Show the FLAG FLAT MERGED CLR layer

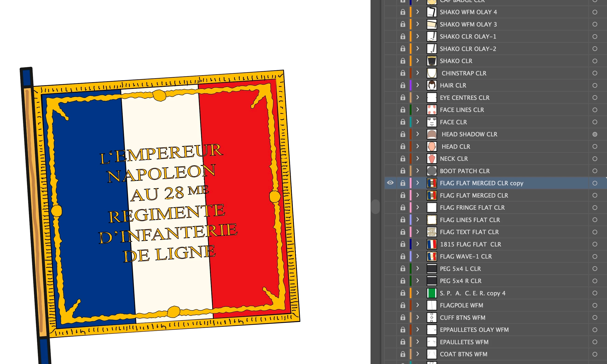click(390, 195)
